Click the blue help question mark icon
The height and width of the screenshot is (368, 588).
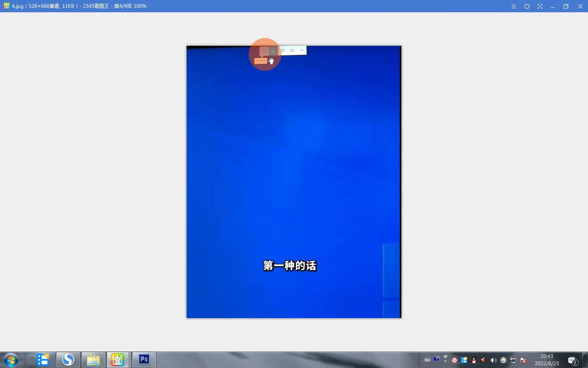click(437, 359)
